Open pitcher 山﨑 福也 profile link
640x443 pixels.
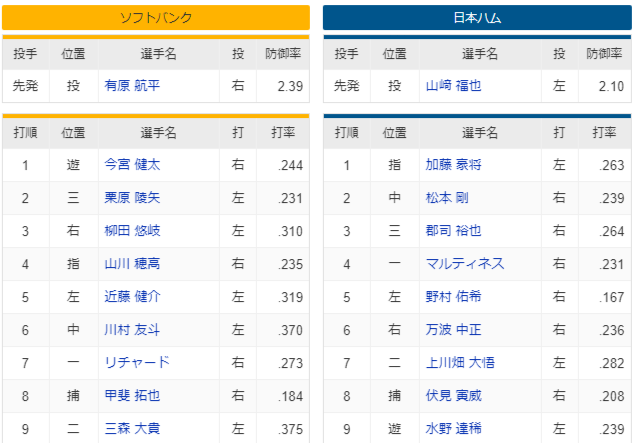[453, 86]
